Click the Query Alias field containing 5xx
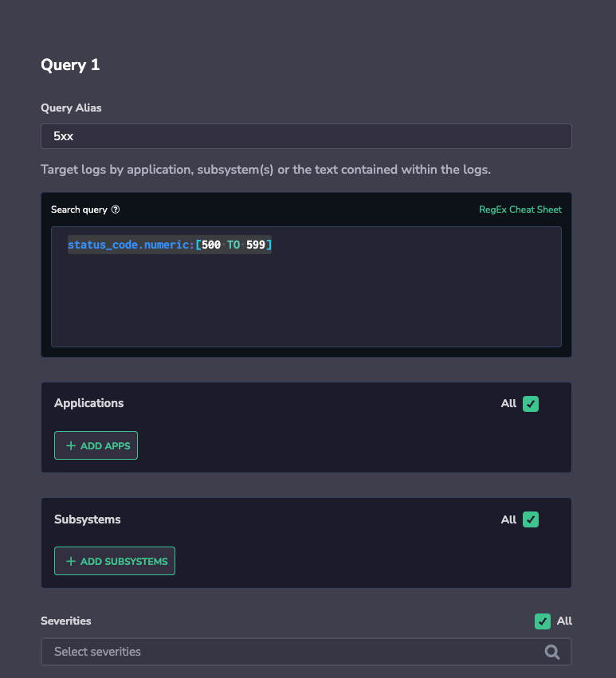Image resolution: width=616 pixels, height=678 pixels. coord(306,136)
